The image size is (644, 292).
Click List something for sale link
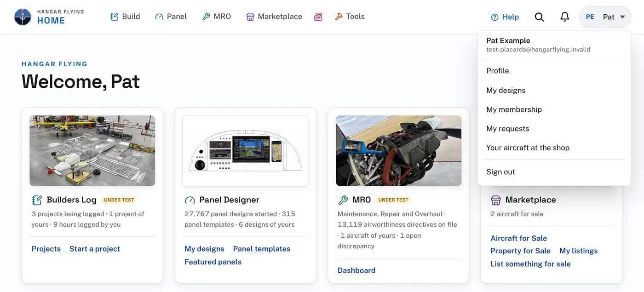[531, 264]
